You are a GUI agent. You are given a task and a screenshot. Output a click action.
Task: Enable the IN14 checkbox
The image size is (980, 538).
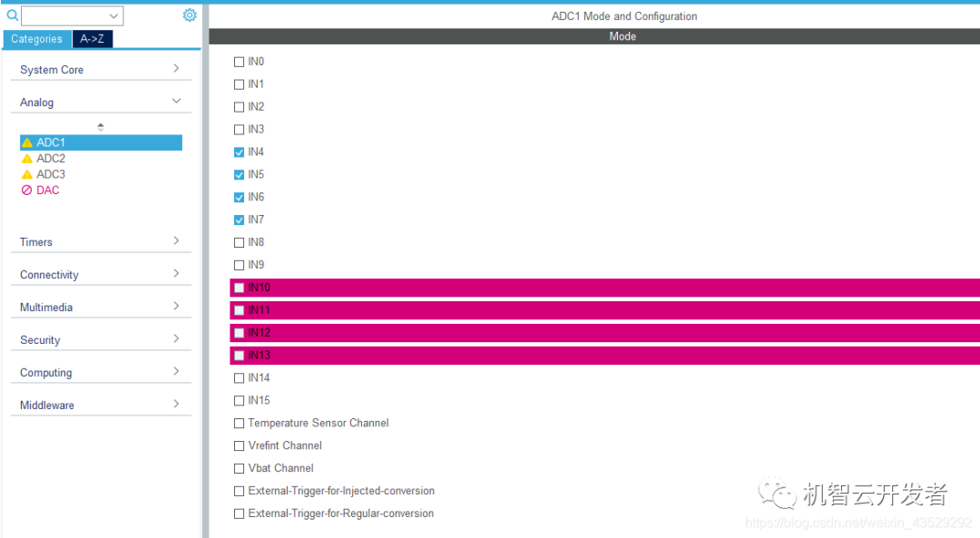coord(239,378)
